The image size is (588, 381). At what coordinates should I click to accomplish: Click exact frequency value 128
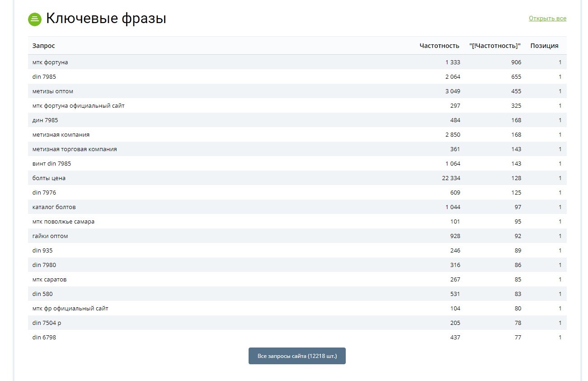click(x=516, y=178)
